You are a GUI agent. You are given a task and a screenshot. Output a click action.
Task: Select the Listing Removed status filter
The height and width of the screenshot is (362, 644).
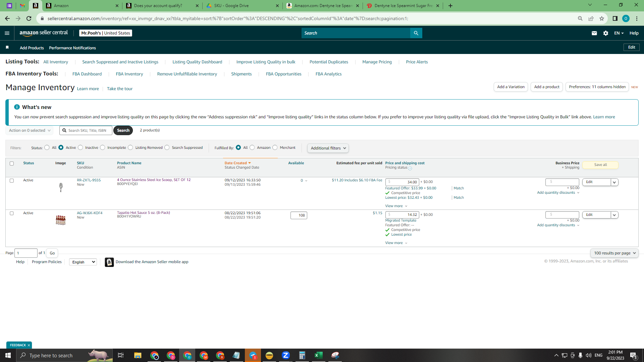pos(130,147)
